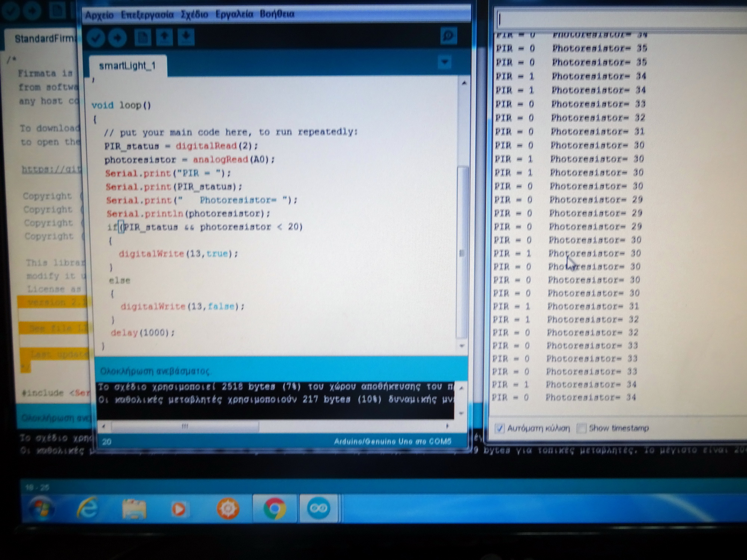This screenshot has height=560, width=747.
Task: Open a sketch using the Open arrow icon
Action: [x=164, y=37]
